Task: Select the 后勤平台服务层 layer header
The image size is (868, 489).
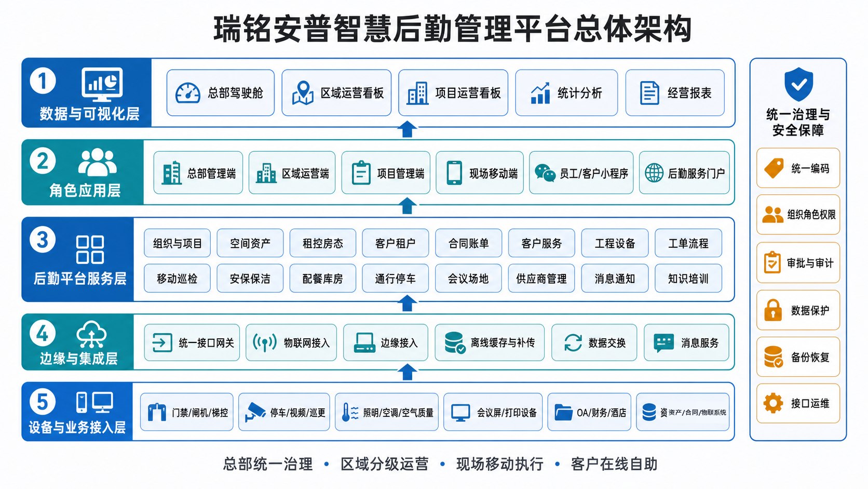Action: [x=78, y=259]
